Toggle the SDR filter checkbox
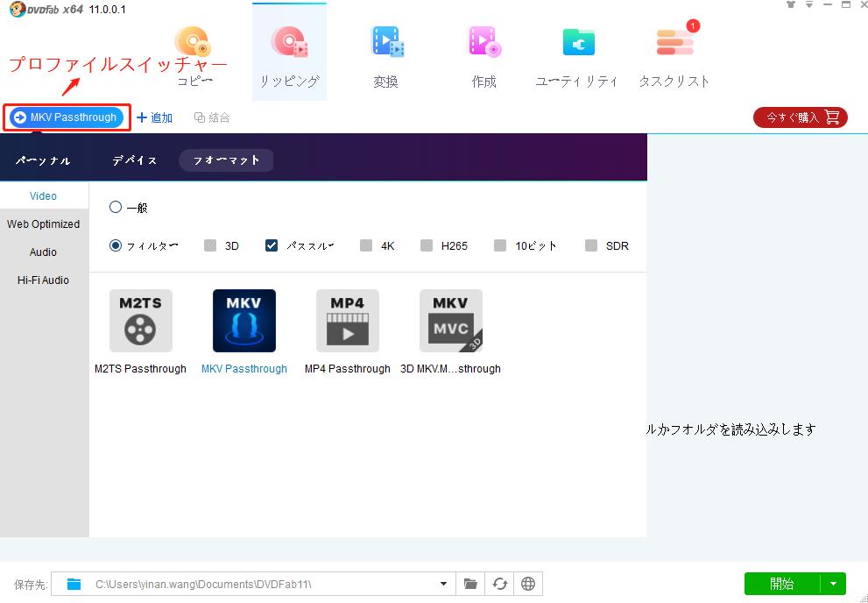Image resolution: width=868 pixels, height=603 pixels. (591, 245)
